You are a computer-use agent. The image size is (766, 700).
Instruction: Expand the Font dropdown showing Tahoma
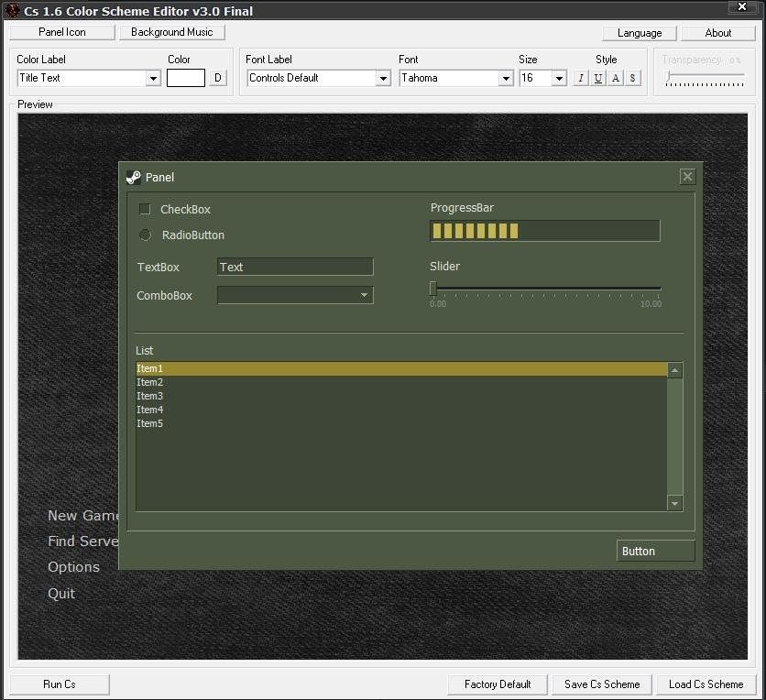[x=506, y=78]
